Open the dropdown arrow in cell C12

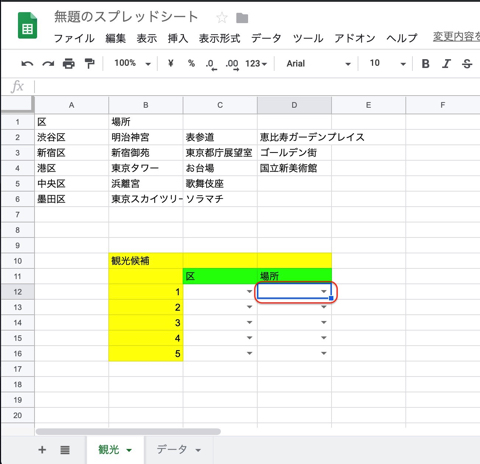(249, 292)
